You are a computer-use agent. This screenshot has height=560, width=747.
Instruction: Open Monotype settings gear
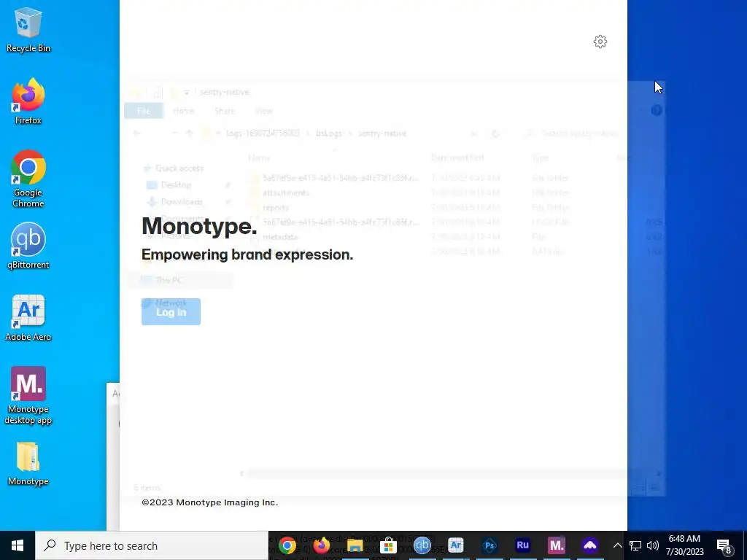coord(600,42)
